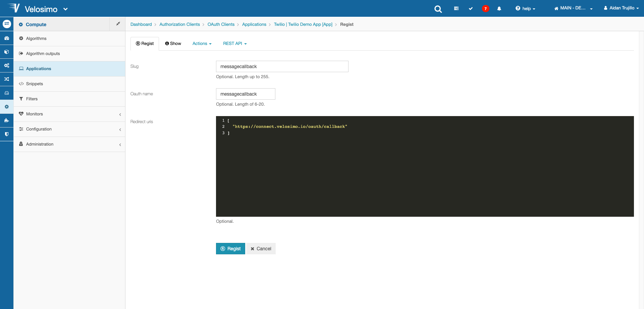Click the Velosimo logo icon
Screen dimensions: 644x309
click(14, 8)
